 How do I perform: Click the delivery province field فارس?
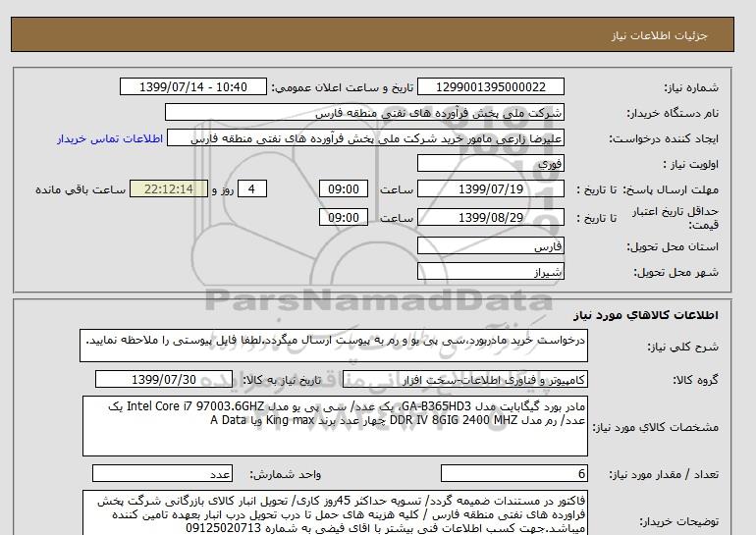(490, 246)
